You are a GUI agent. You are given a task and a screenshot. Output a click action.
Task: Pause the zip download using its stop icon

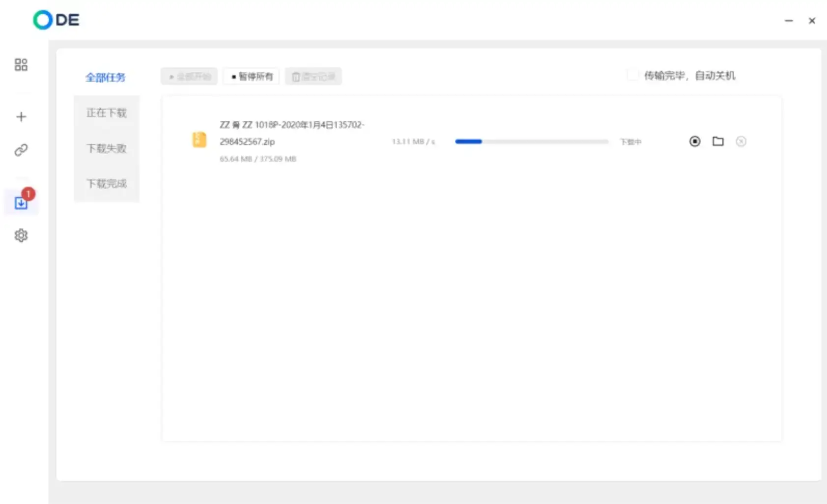[x=694, y=141]
